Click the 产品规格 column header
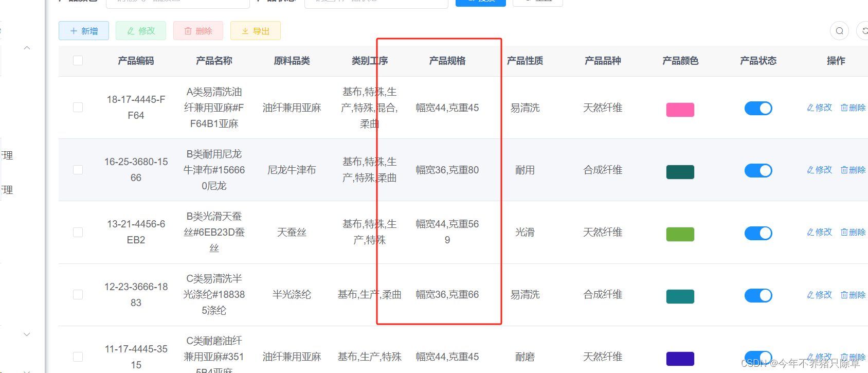The height and width of the screenshot is (373, 868). 447,61
